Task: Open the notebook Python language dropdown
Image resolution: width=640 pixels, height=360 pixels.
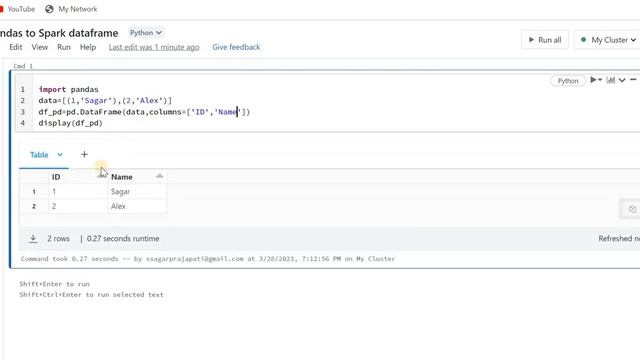Action: tap(146, 33)
